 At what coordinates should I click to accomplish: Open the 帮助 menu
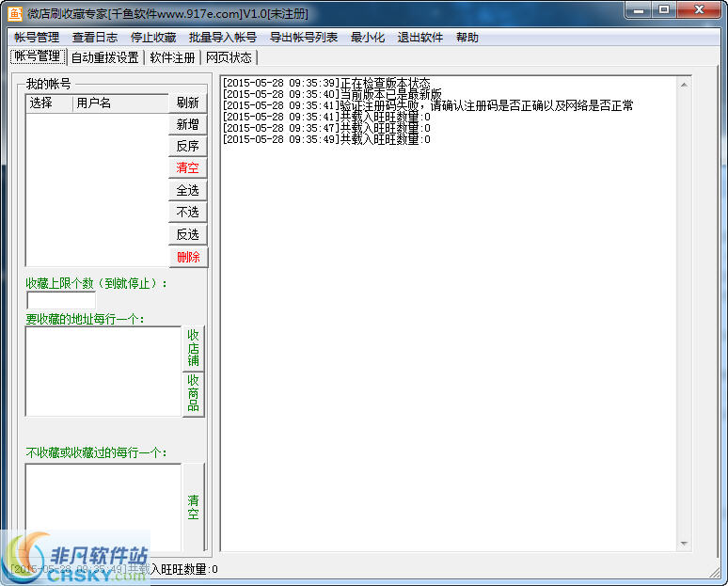(467, 38)
